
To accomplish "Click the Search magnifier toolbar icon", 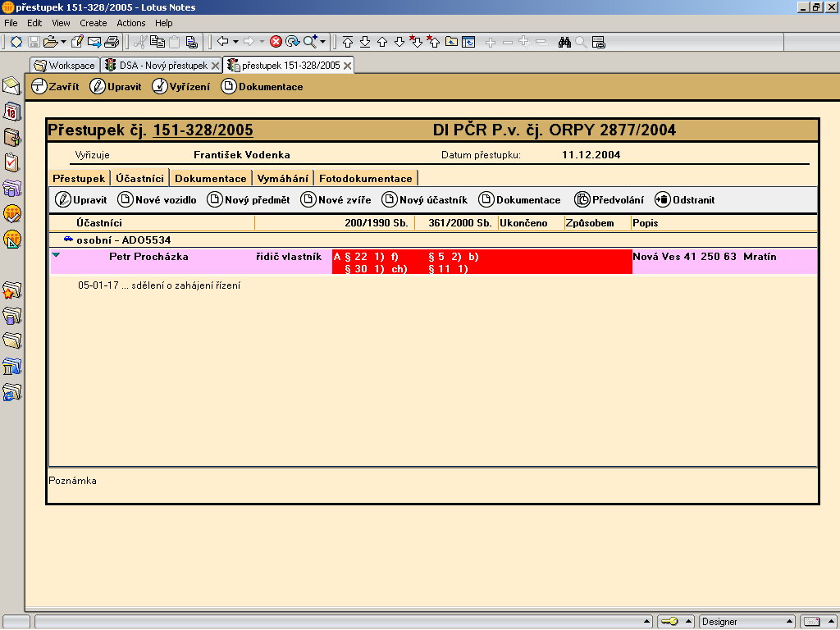I will [310, 42].
